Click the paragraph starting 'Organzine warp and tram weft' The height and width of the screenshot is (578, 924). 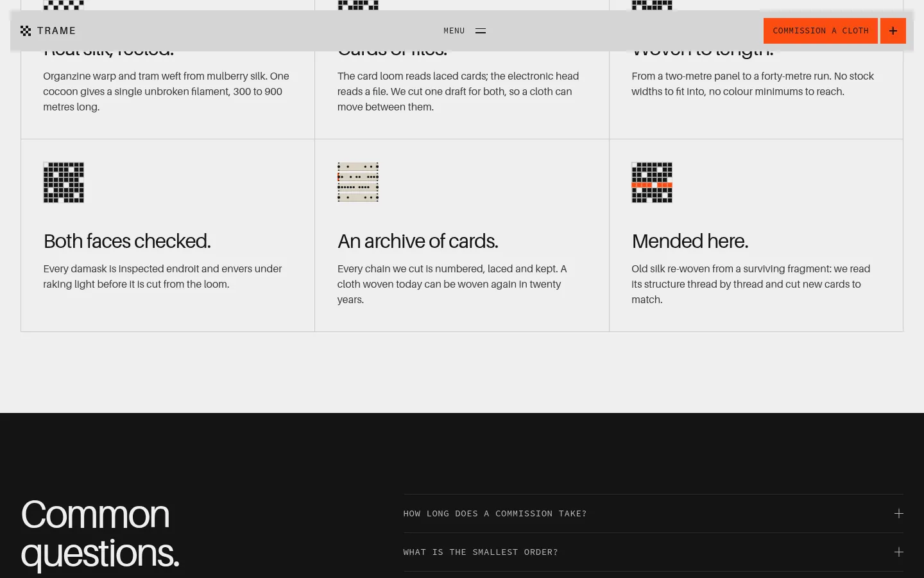pos(167,92)
